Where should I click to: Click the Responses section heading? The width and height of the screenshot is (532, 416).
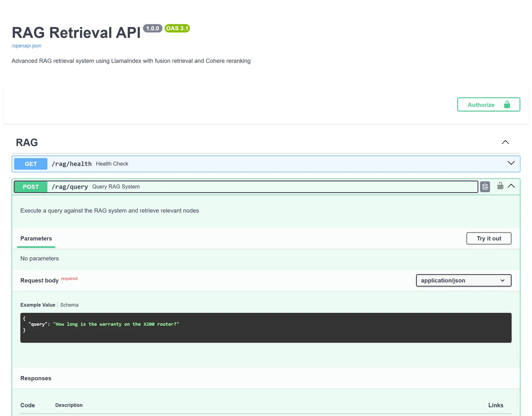[x=36, y=378]
